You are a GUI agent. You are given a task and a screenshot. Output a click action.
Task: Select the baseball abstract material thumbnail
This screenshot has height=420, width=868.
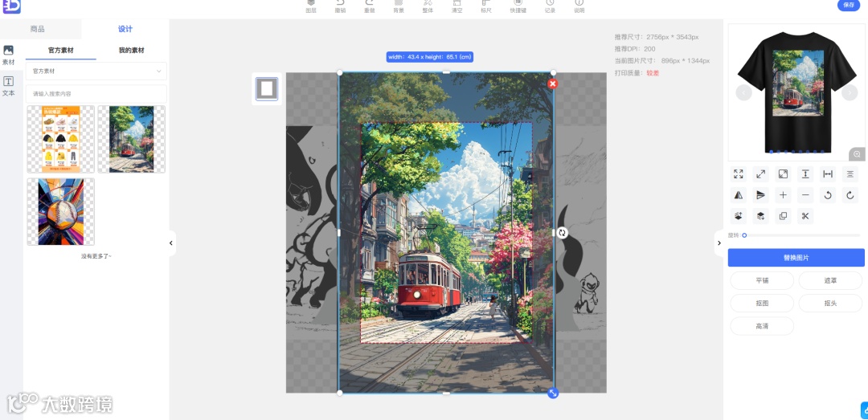(x=61, y=211)
